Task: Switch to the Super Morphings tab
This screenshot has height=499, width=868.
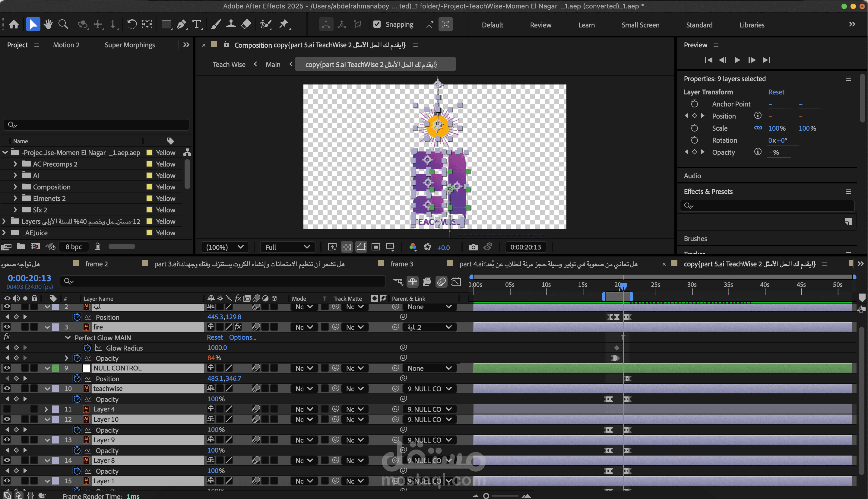Action: [x=129, y=45]
